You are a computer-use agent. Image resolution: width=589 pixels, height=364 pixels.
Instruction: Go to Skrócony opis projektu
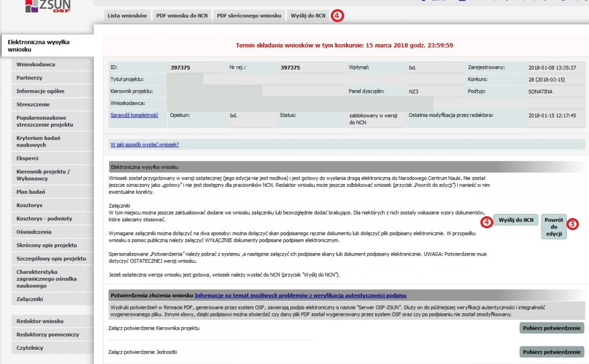pos(52,245)
